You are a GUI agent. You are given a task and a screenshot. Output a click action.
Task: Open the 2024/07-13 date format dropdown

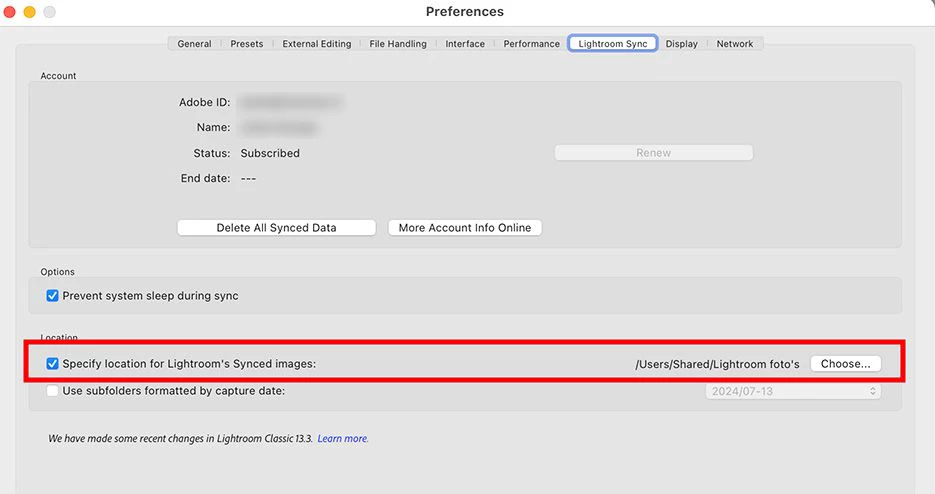pyautogui.click(x=793, y=391)
